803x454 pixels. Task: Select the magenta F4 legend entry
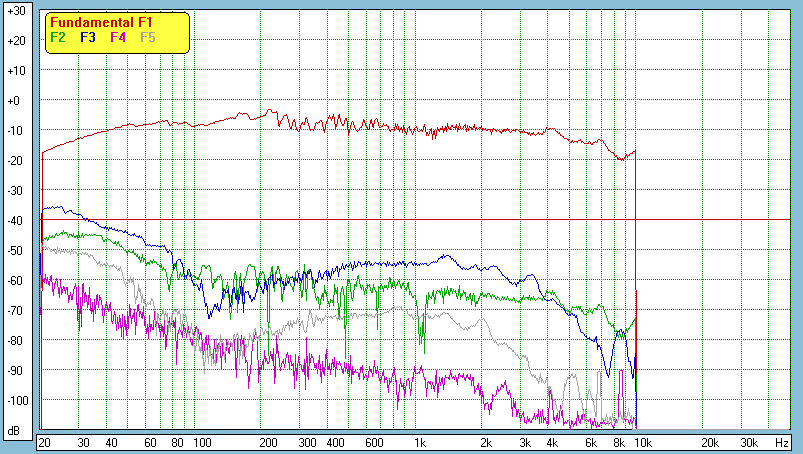(118, 37)
